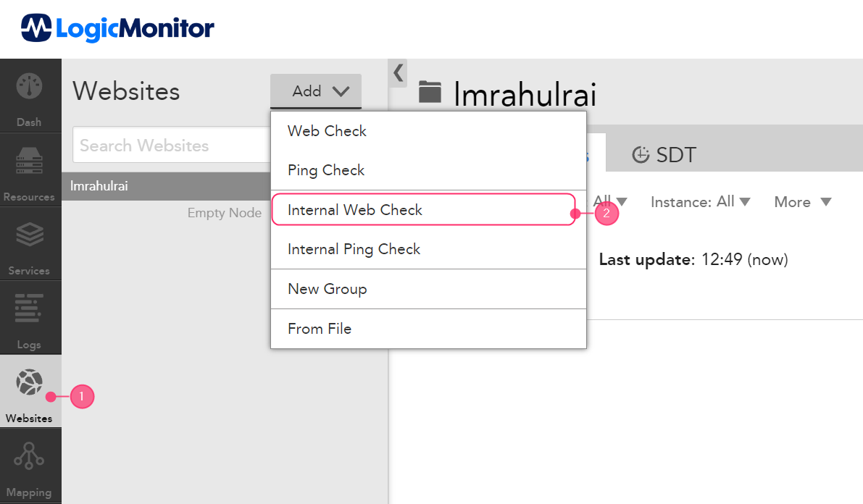Switch to the SDT tab

(x=664, y=155)
